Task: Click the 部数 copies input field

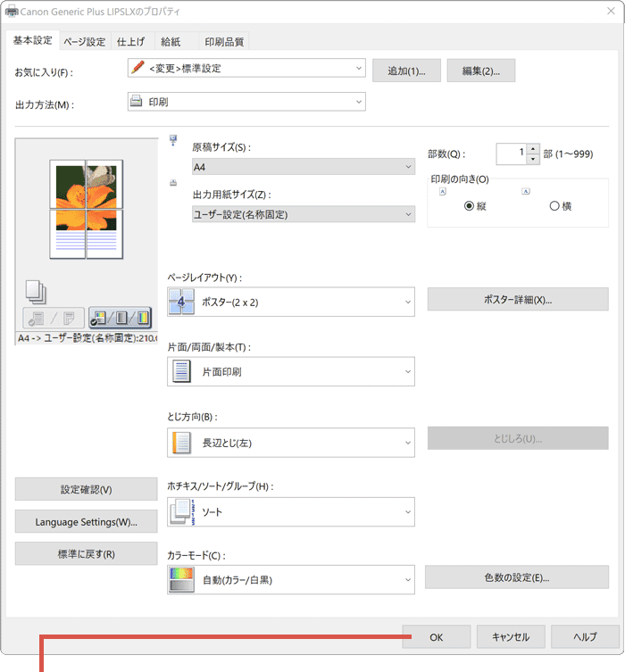Action: click(512, 153)
